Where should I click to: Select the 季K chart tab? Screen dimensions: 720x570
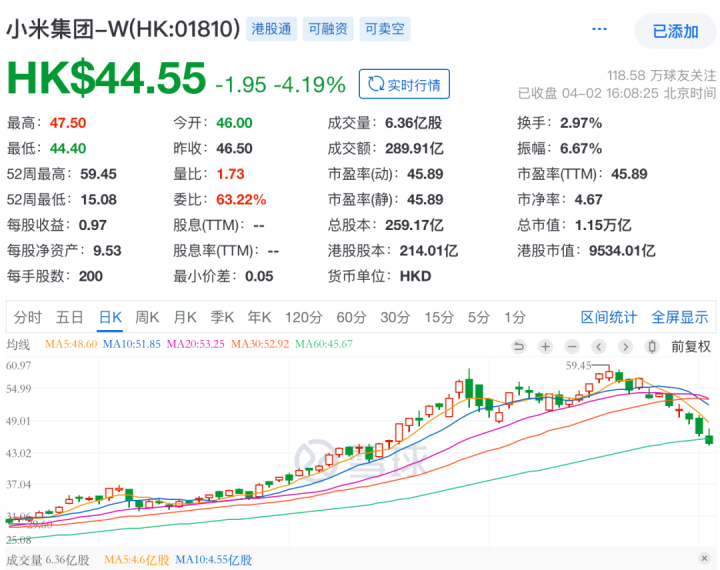222,317
